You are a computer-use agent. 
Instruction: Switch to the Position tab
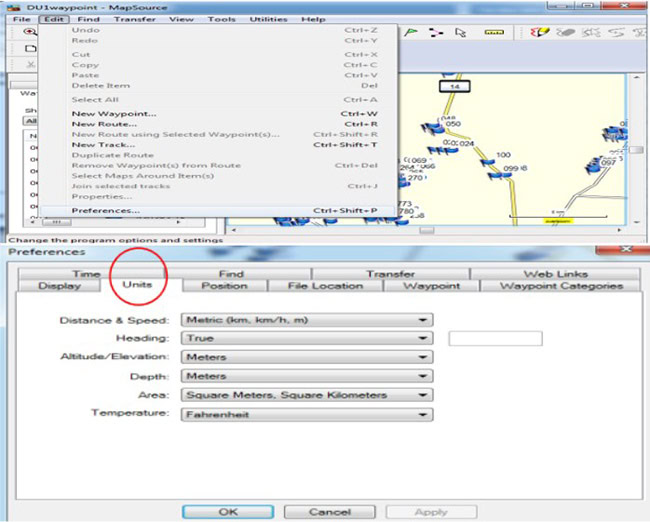(x=224, y=286)
